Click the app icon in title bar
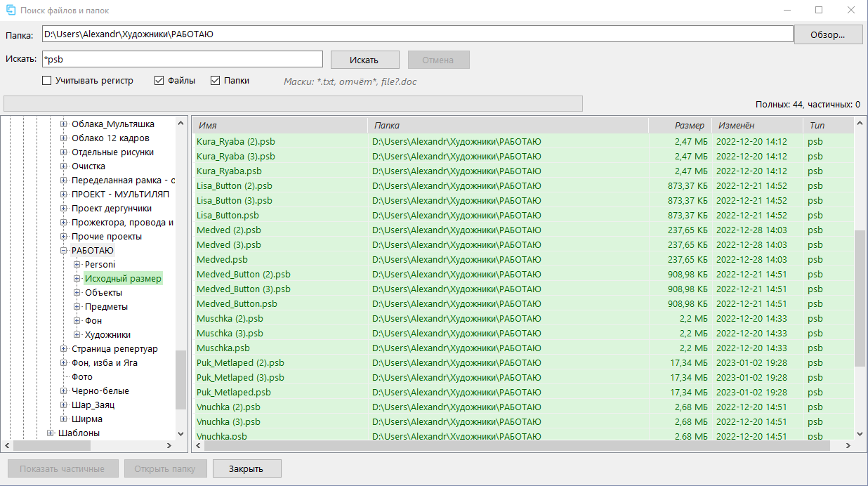The image size is (868, 486). coord(11,11)
